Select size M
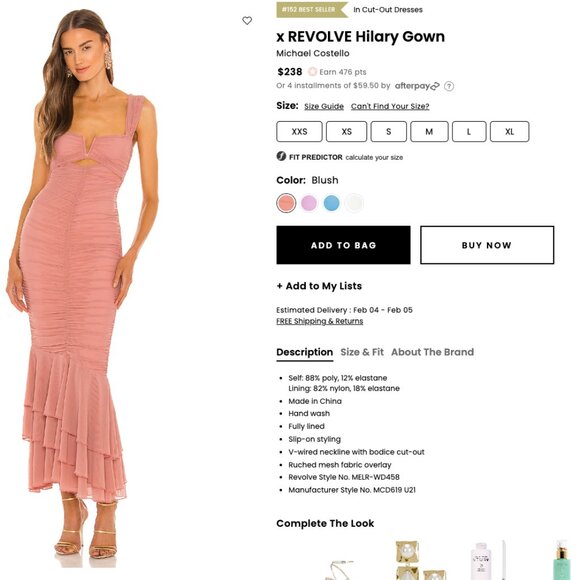The height and width of the screenshot is (580, 580). [429, 131]
